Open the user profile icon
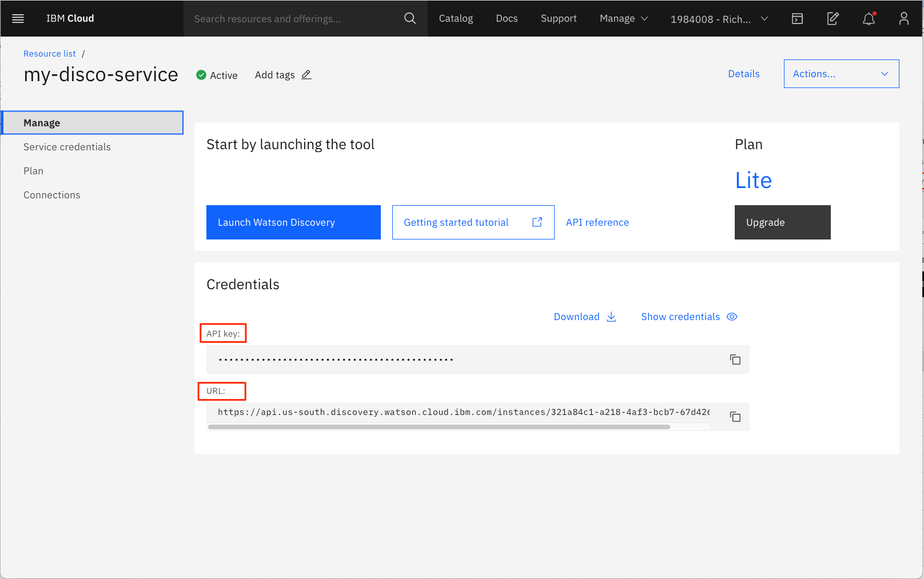The height and width of the screenshot is (579, 924). point(904,18)
